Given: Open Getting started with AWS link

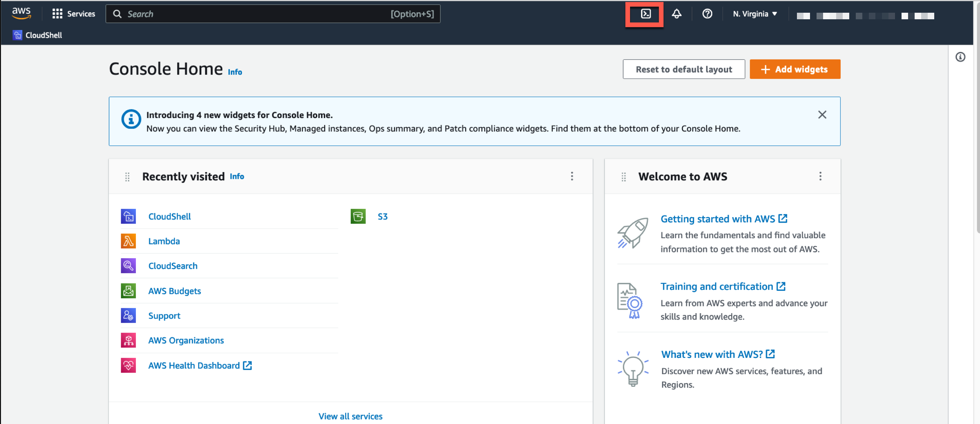Looking at the screenshot, I should tap(718, 218).
